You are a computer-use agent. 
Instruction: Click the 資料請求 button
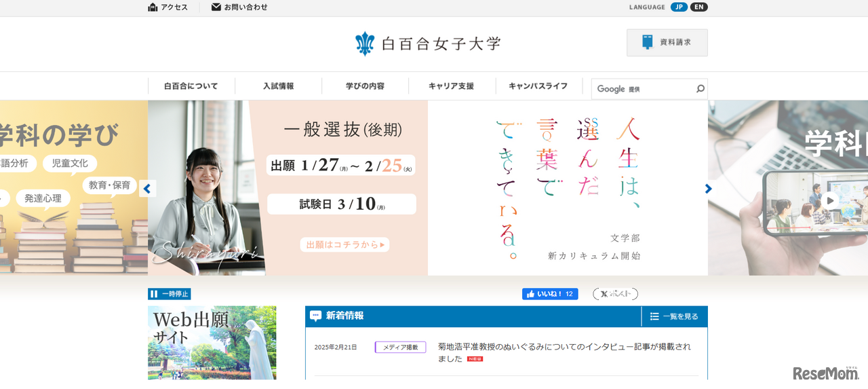[667, 42]
